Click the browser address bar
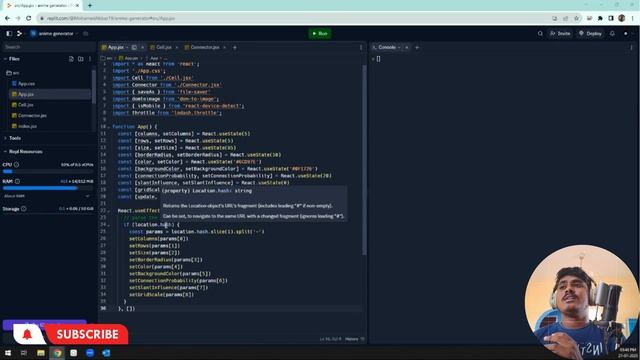 tap(294, 18)
